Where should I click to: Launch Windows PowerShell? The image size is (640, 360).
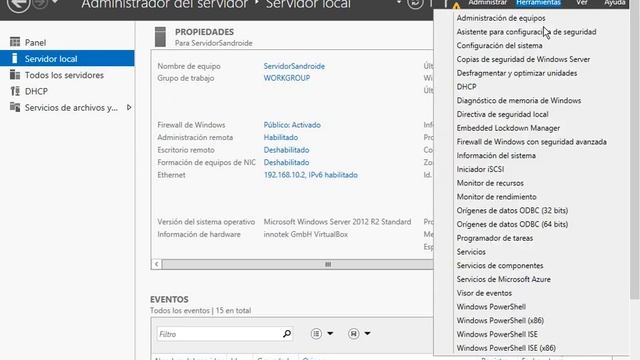click(491, 307)
